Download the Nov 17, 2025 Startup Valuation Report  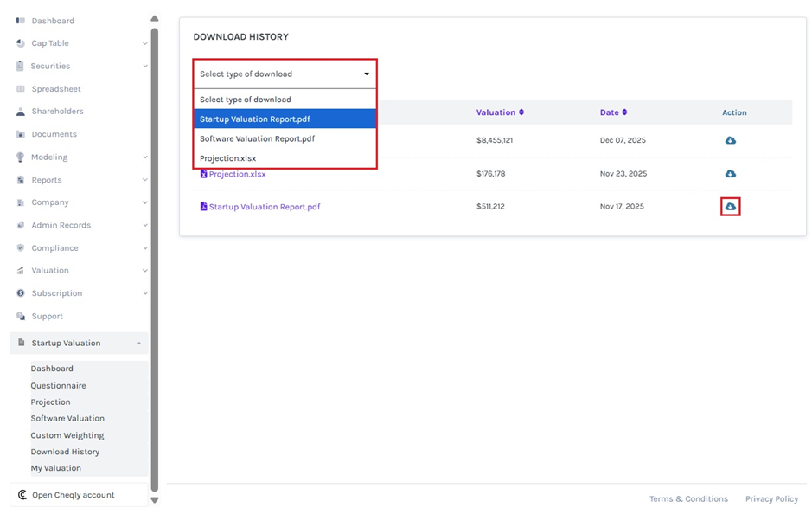[730, 207]
